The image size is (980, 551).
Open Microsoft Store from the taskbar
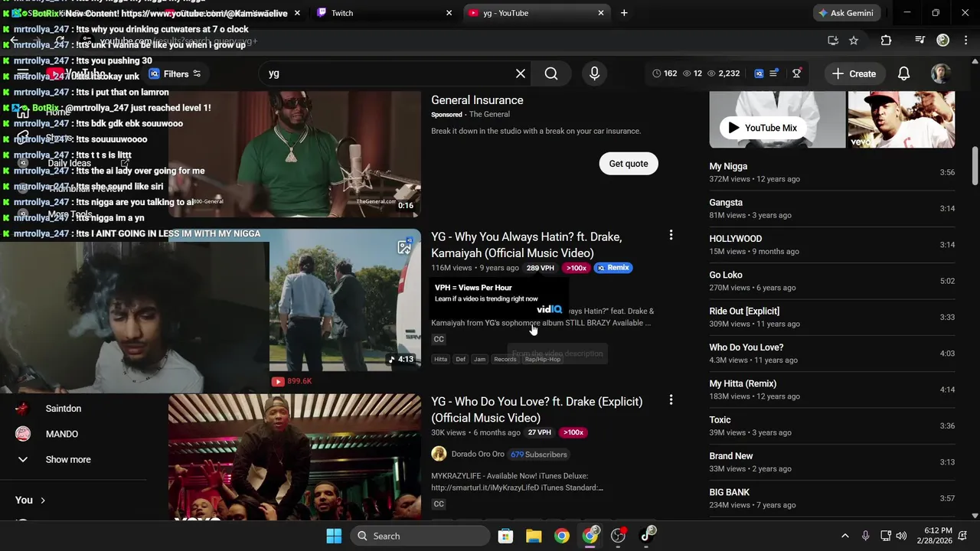[505, 536]
